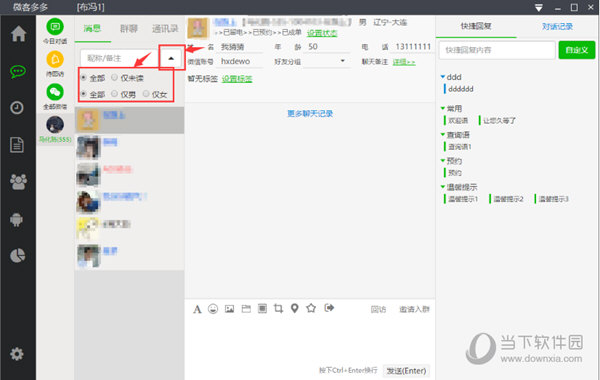Select 仅未读 radio button
The image size is (600, 380).
tap(114, 78)
